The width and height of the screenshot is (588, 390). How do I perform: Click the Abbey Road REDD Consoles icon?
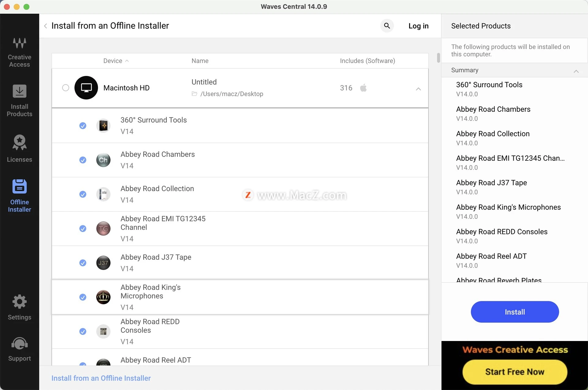point(104,331)
